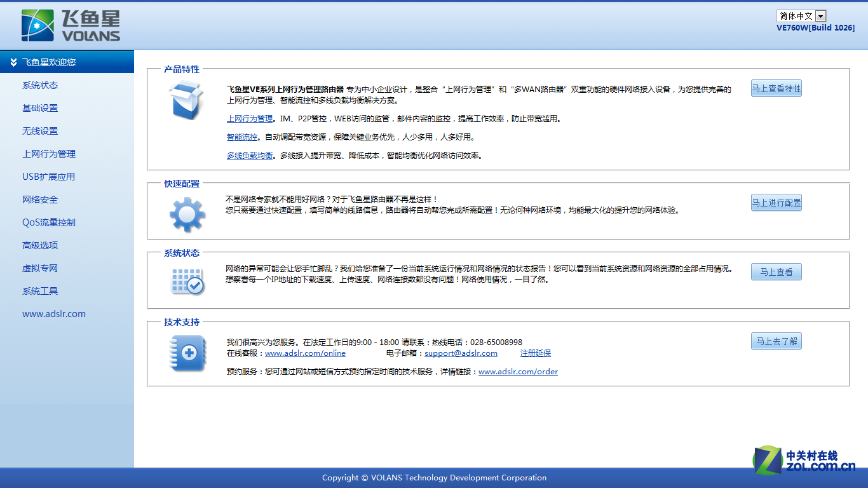Screen dimensions: 868x488
Task: Open 无线设置 menu item
Action: click(x=40, y=131)
